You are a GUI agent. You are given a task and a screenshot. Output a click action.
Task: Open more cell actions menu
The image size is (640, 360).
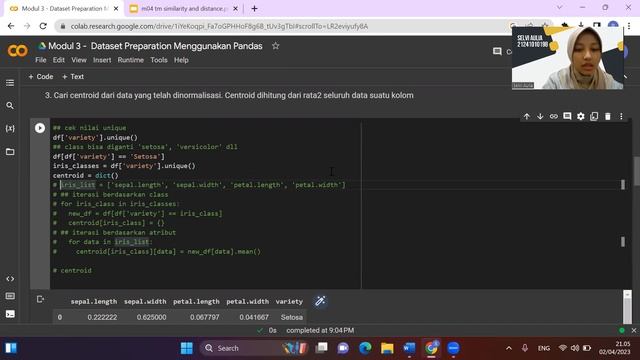point(621,116)
